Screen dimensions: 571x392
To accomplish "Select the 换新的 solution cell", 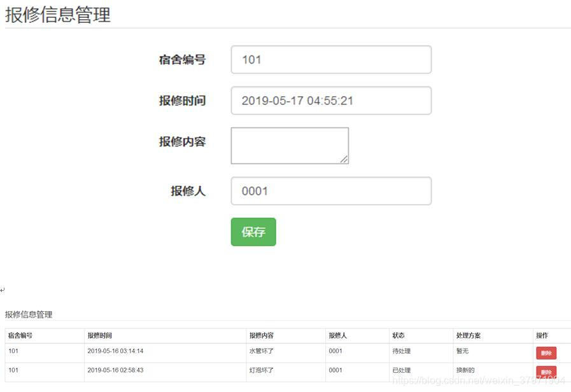I will tap(465, 370).
